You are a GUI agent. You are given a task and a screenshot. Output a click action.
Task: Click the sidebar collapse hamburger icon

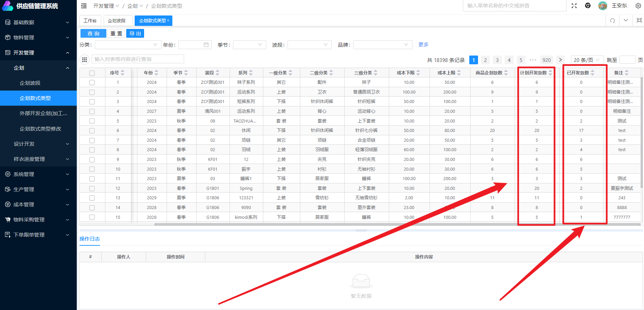(x=84, y=6)
